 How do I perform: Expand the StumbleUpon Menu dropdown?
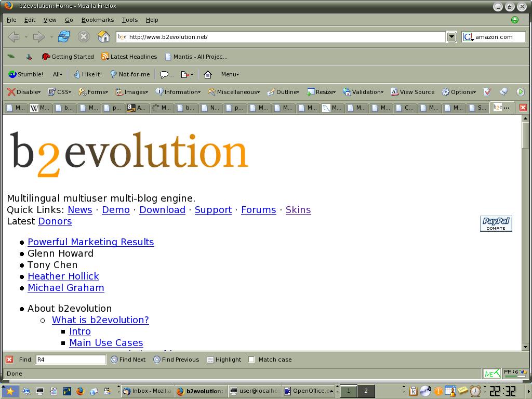point(230,74)
